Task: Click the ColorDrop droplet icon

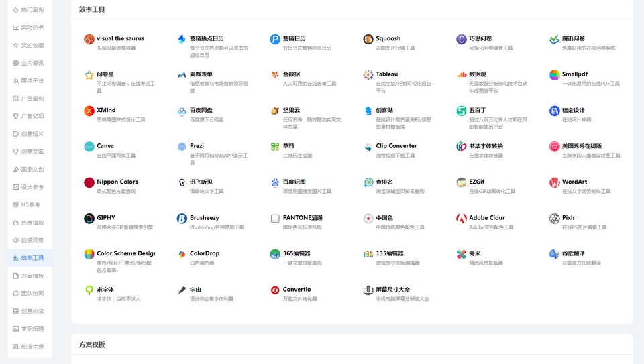Action: coord(182,254)
